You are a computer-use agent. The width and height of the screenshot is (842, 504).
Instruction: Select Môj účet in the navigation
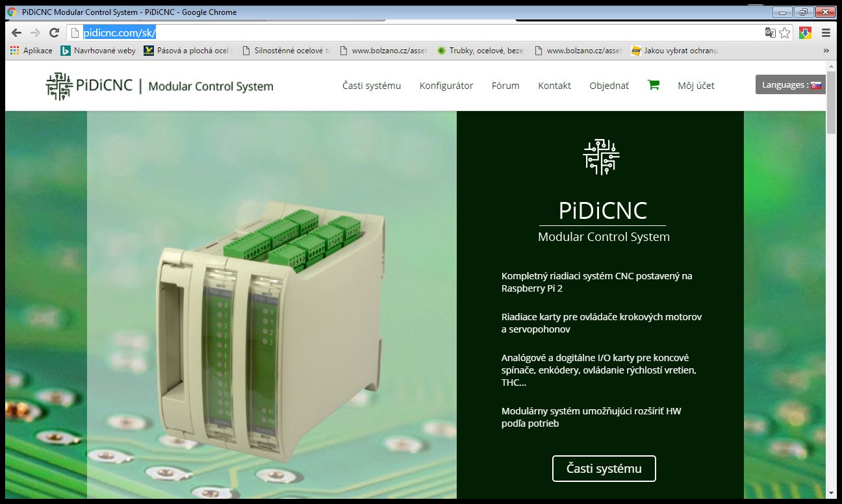(696, 86)
